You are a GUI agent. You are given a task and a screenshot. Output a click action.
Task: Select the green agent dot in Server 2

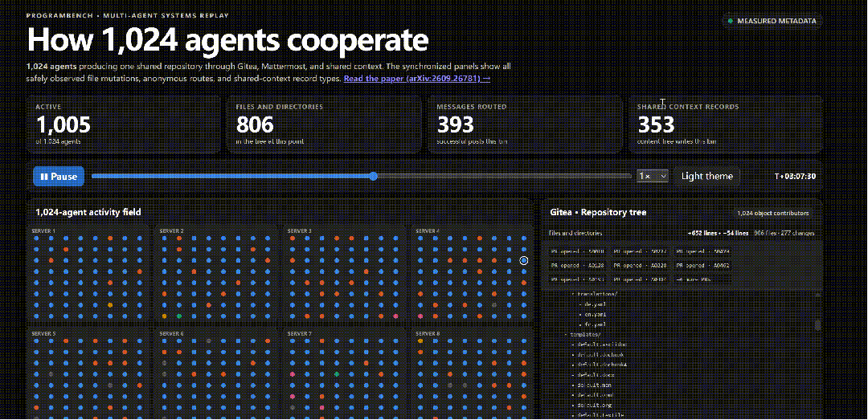click(x=178, y=316)
